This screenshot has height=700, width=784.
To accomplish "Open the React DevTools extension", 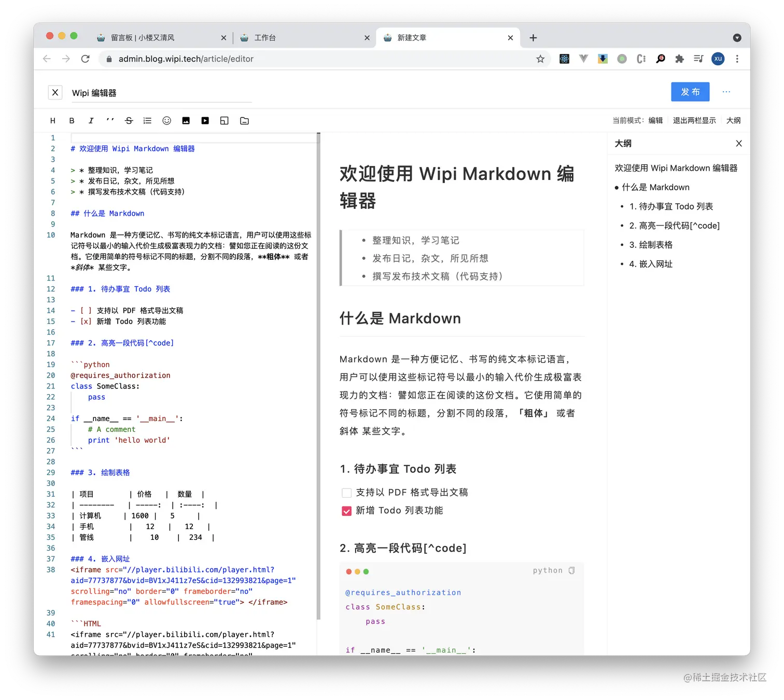I will (x=564, y=59).
